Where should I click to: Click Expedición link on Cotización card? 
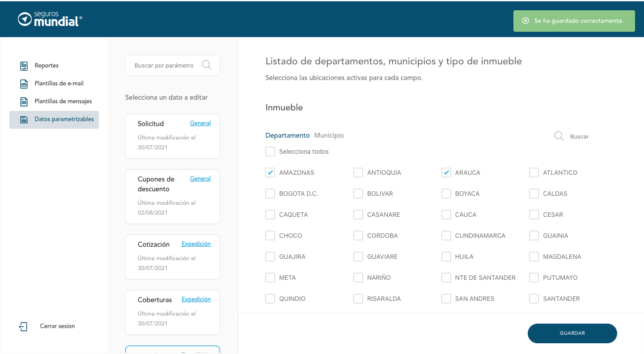tap(196, 244)
